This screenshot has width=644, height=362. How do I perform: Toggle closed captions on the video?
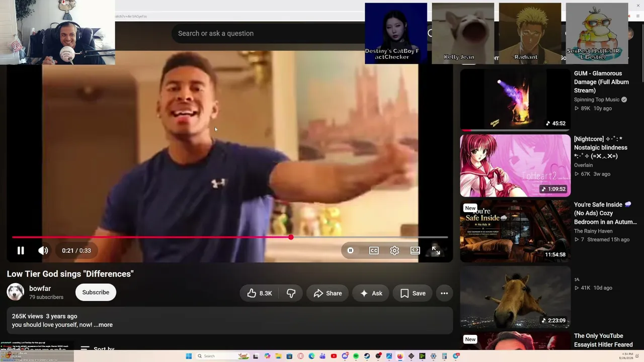coord(374,250)
